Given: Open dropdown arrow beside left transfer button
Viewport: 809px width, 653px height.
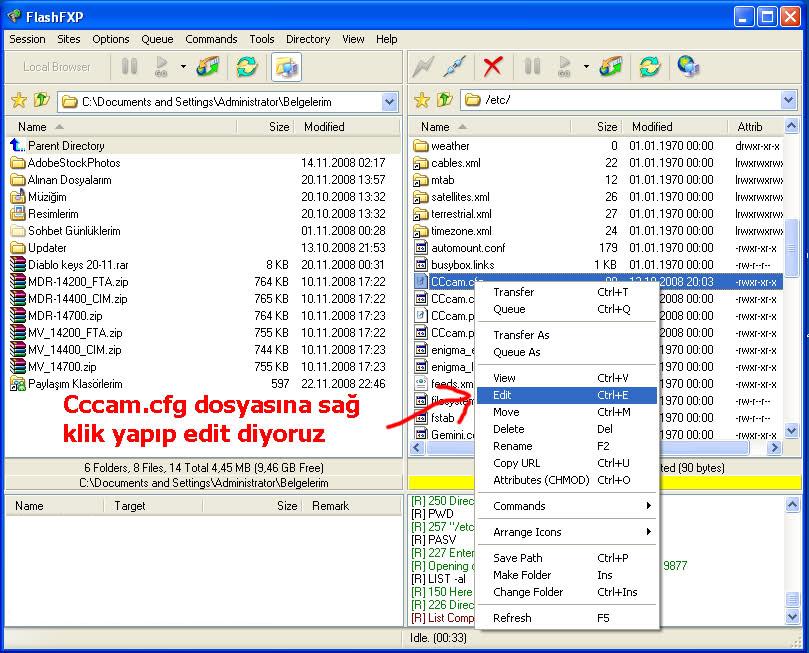Looking at the screenshot, I should point(183,67).
